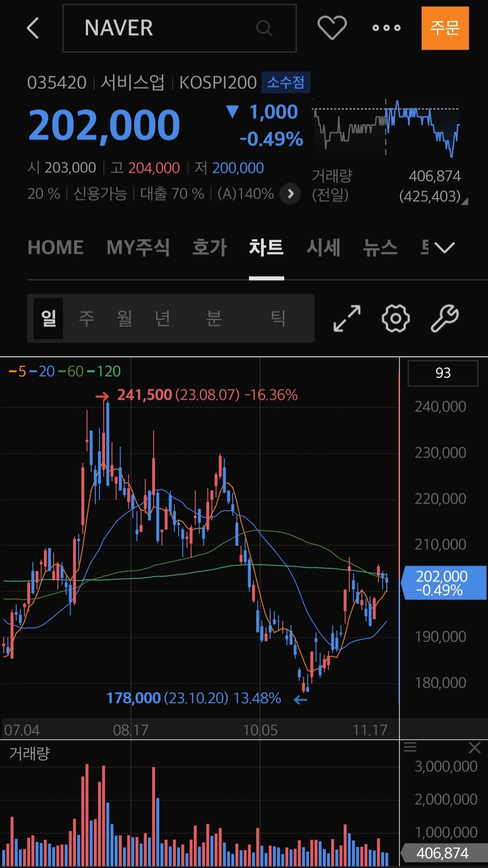This screenshot has height=868, width=488.
Task: Tap the 08.17 date axis label
Action: coord(131,730)
